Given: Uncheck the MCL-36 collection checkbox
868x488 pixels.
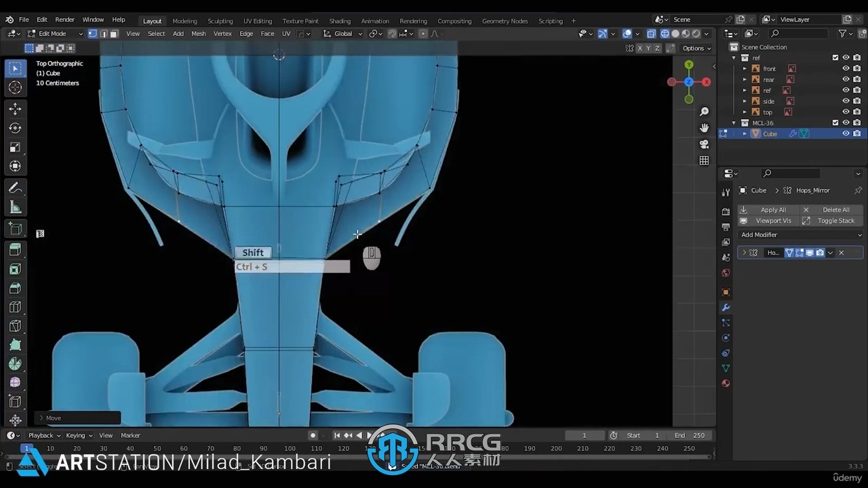Looking at the screenshot, I should (x=835, y=123).
